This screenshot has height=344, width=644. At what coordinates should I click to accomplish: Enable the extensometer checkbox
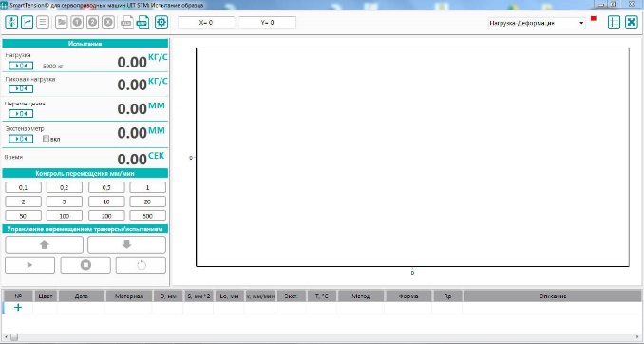46,139
